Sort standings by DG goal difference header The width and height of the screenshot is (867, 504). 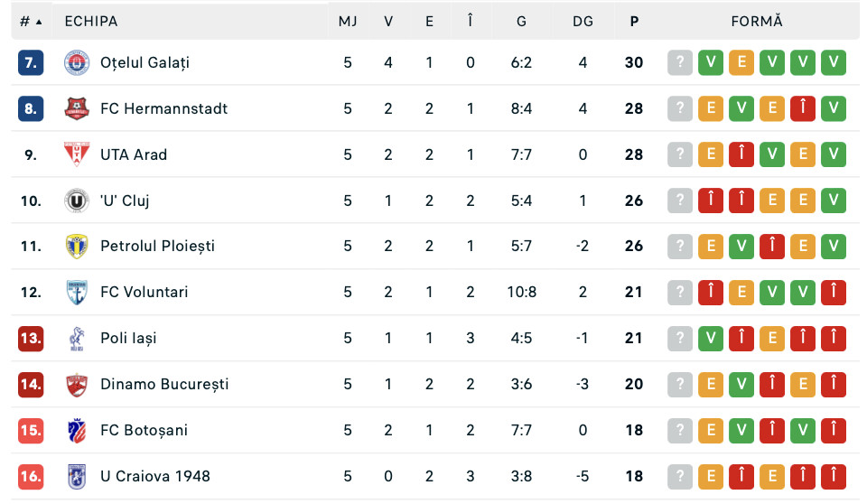[x=583, y=22]
